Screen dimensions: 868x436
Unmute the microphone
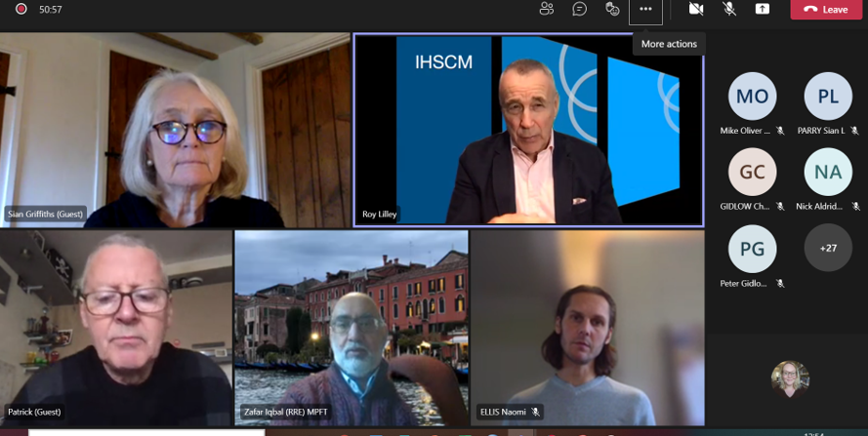729,9
